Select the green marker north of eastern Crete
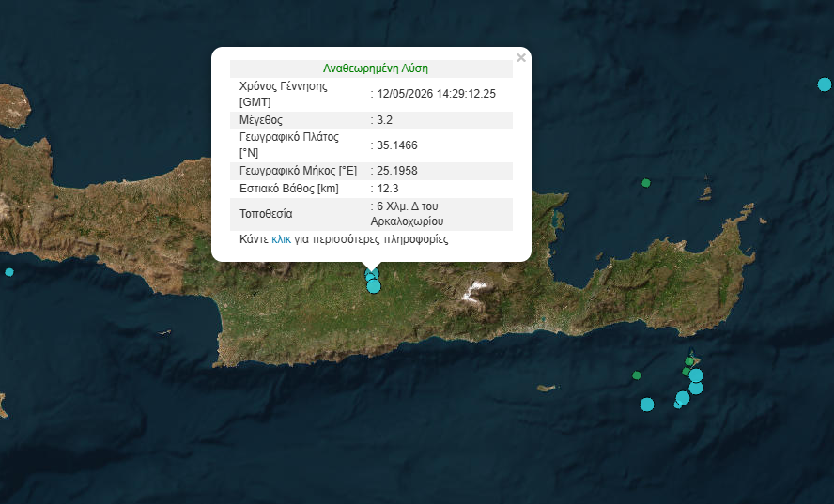This screenshot has width=834, height=504. (646, 183)
